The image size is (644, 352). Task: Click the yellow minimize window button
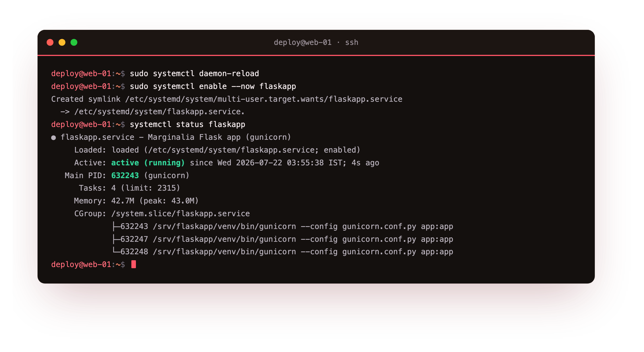pyautogui.click(x=62, y=42)
